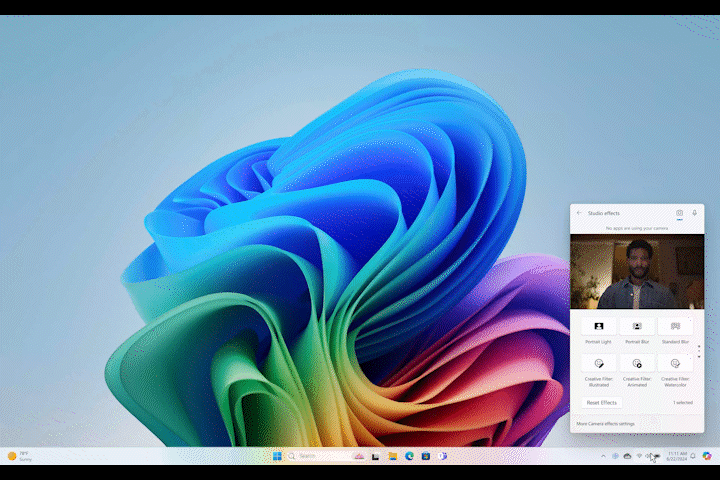The image size is (720, 480).
Task: Switch to the microphone effects tab
Action: coord(694,213)
